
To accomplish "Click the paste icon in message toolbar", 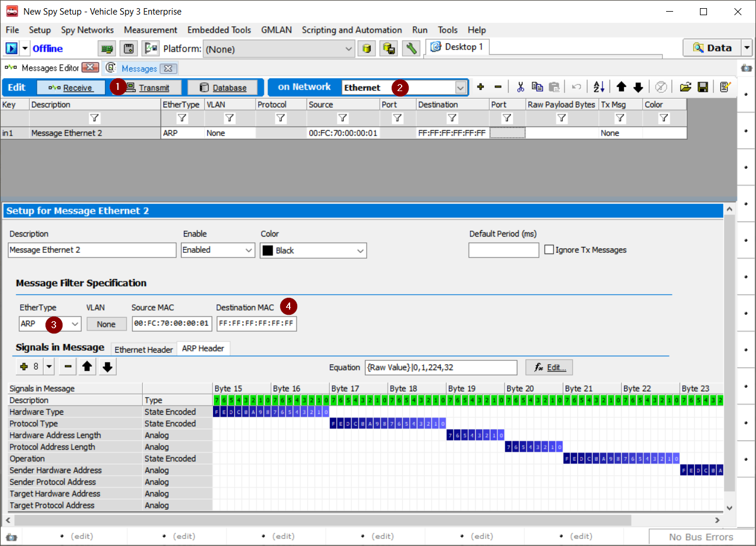I will pos(555,87).
